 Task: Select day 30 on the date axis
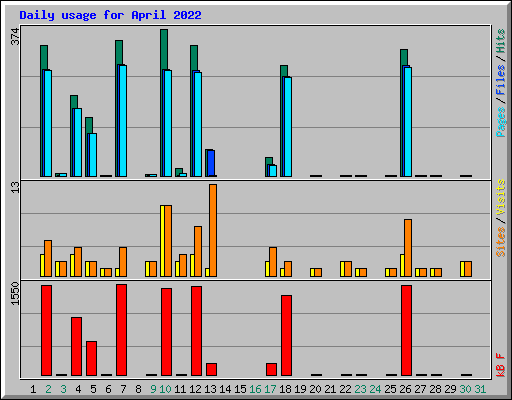coord(465,389)
